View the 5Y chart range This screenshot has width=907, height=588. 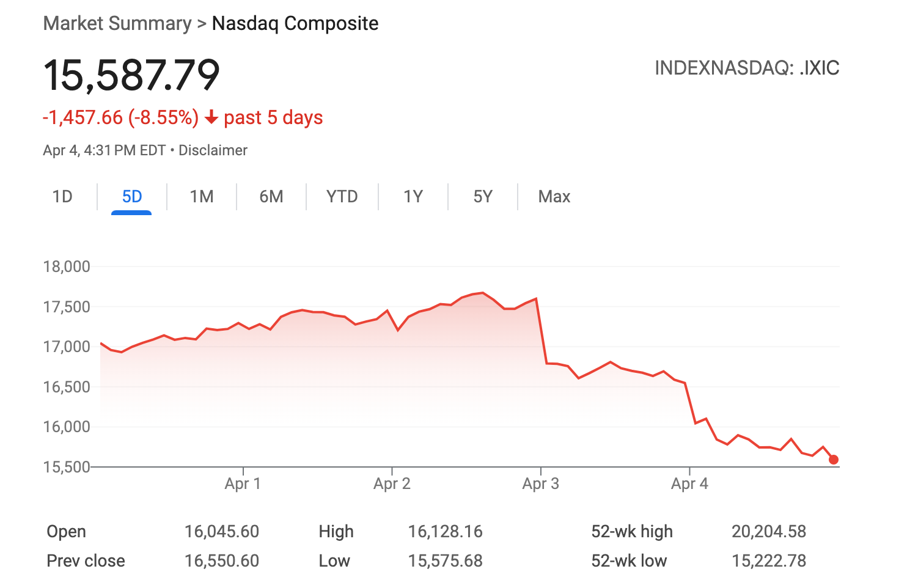tap(482, 197)
